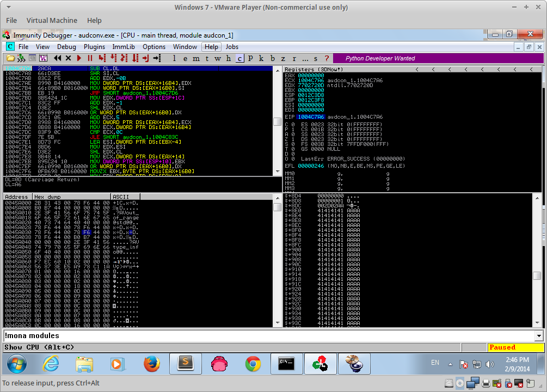
Task: Show Executable modules with 'e' button
Action: point(185,58)
